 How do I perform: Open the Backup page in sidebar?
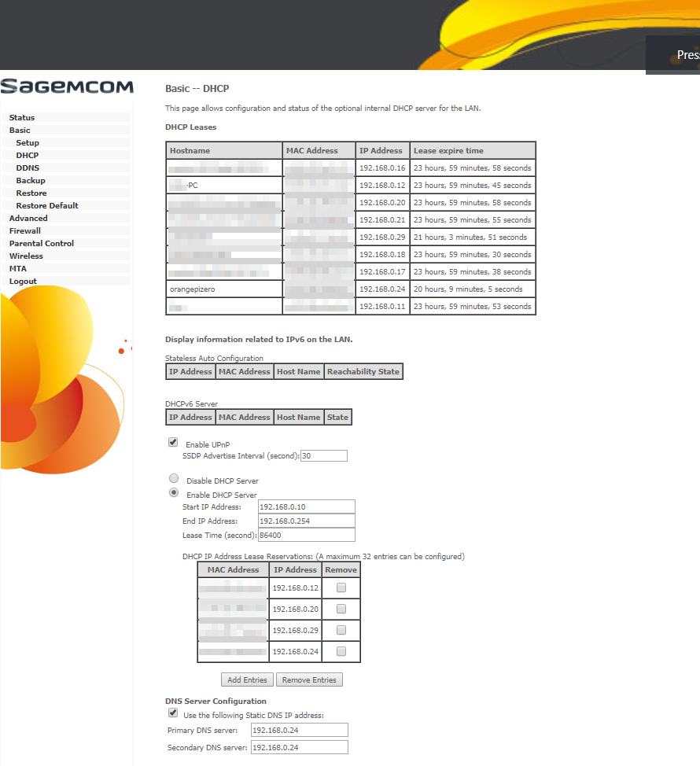31,181
